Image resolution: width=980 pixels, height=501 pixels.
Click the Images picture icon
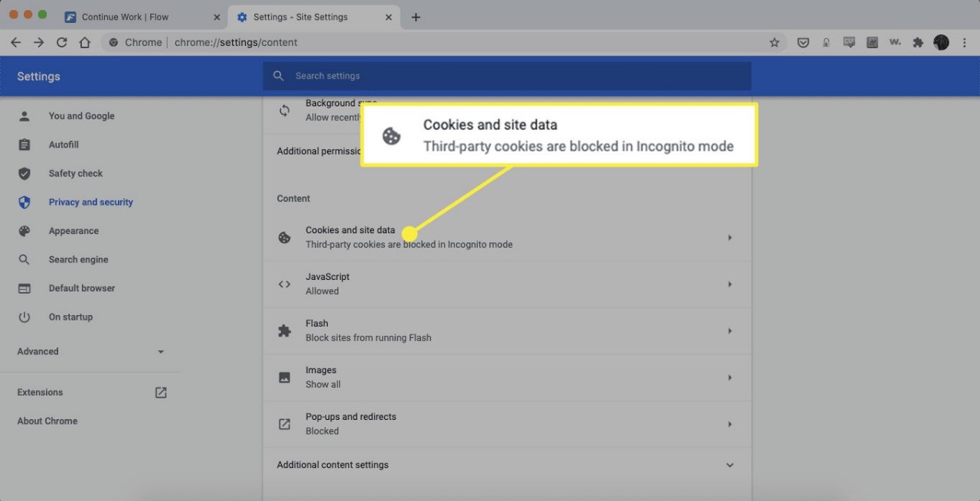[x=284, y=378]
